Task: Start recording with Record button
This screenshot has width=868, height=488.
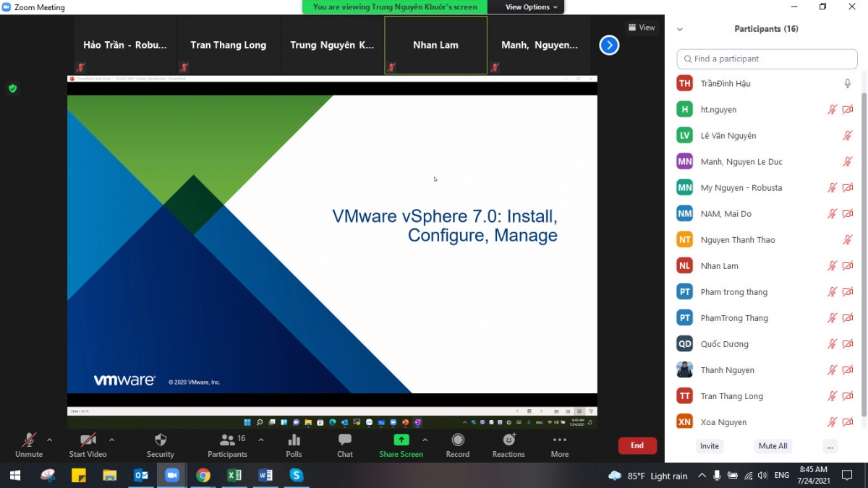Action: coord(458,445)
